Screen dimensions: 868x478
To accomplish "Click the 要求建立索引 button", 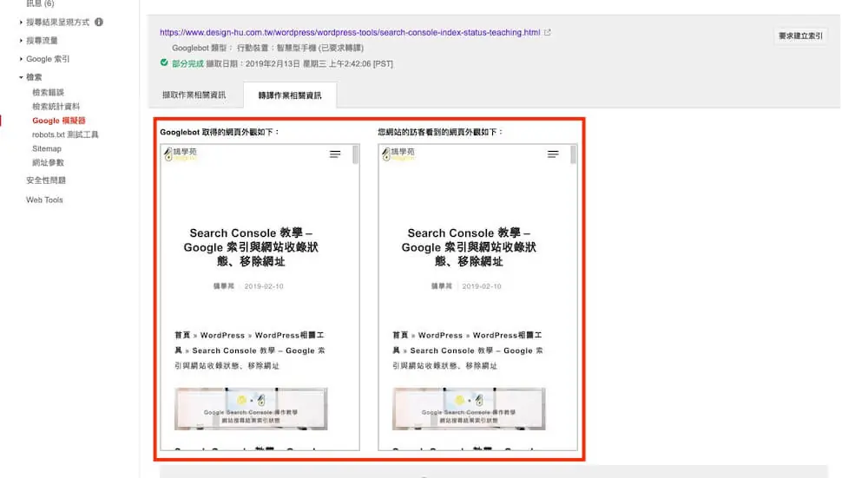I will click(800, 36).
